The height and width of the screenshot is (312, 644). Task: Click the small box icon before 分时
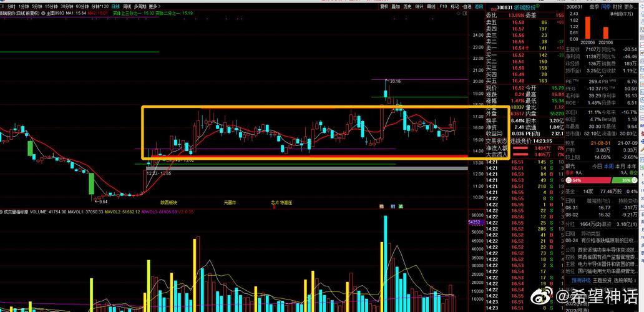[3, 7]
